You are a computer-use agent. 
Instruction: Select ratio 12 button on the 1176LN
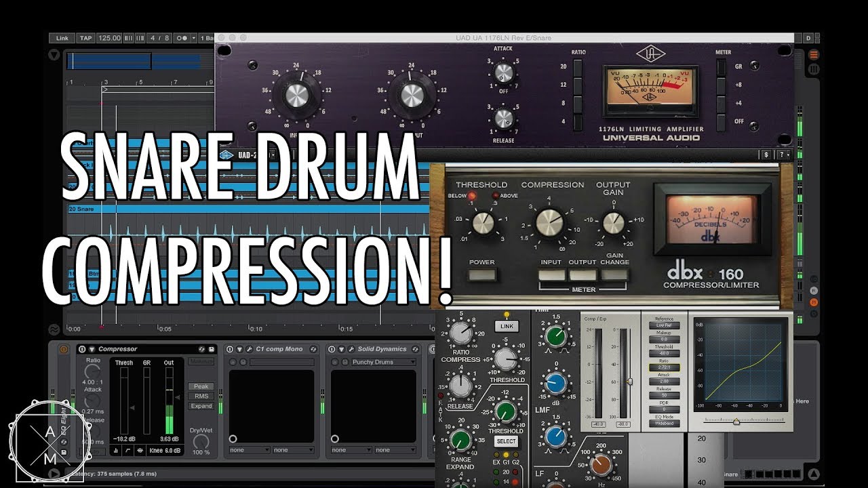[x=578, y=85]
